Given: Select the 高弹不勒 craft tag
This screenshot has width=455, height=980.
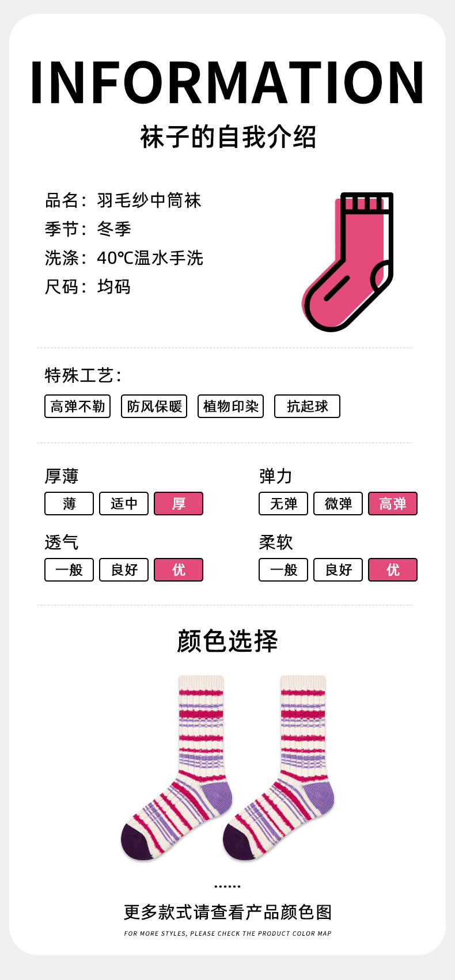Looking at the screenshot, I should click(77, 407).
